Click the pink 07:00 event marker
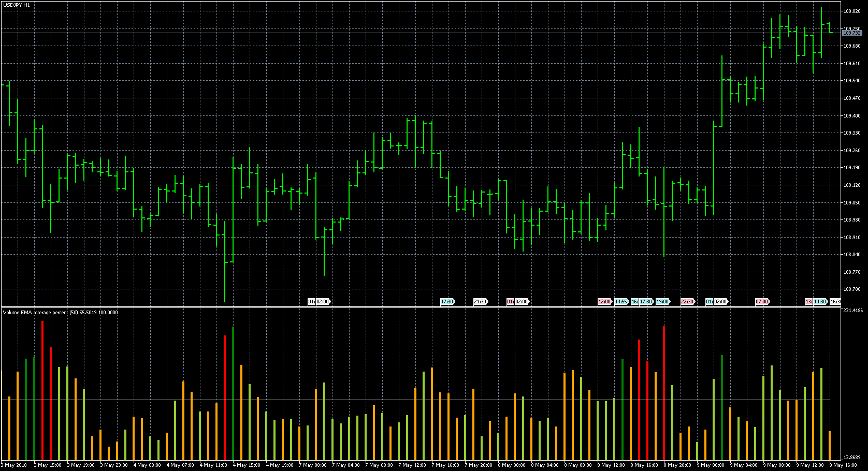This screenshot has width=868, height=471. coord(762,302)
